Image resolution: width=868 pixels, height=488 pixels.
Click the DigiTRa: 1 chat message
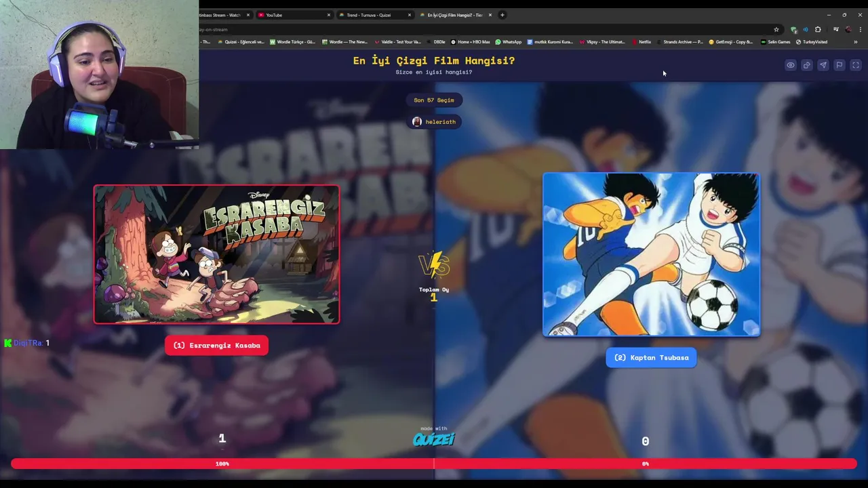(x=27, y=343)
